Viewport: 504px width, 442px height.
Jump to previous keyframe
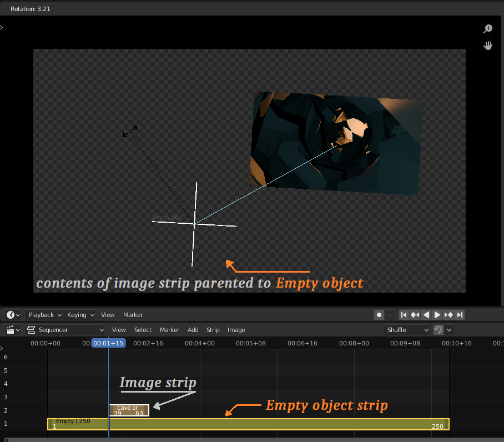tap(415, 315)
